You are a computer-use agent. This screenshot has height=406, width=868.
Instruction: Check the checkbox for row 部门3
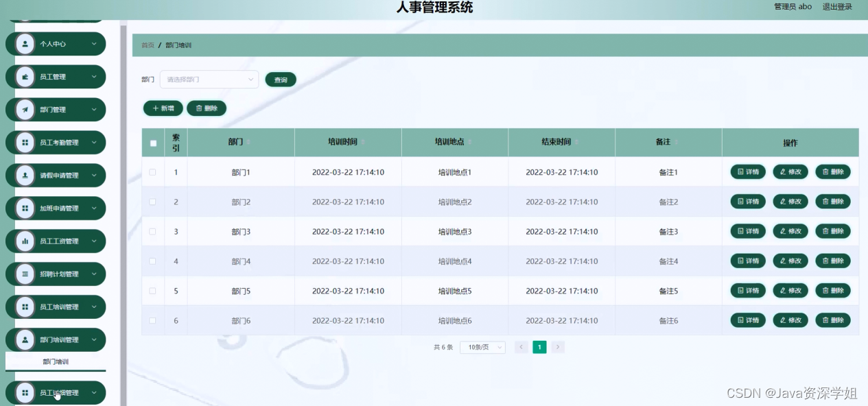pos(152,232)
